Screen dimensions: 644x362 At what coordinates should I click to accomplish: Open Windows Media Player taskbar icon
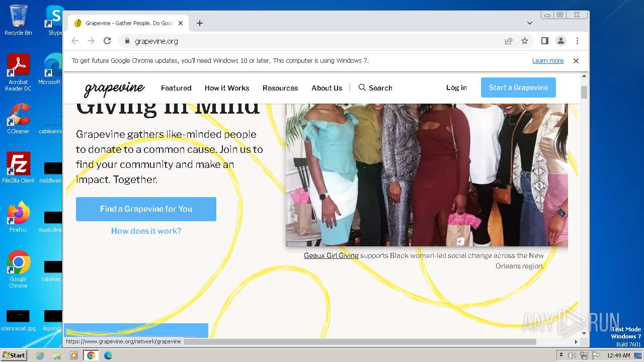pos(74,355)
